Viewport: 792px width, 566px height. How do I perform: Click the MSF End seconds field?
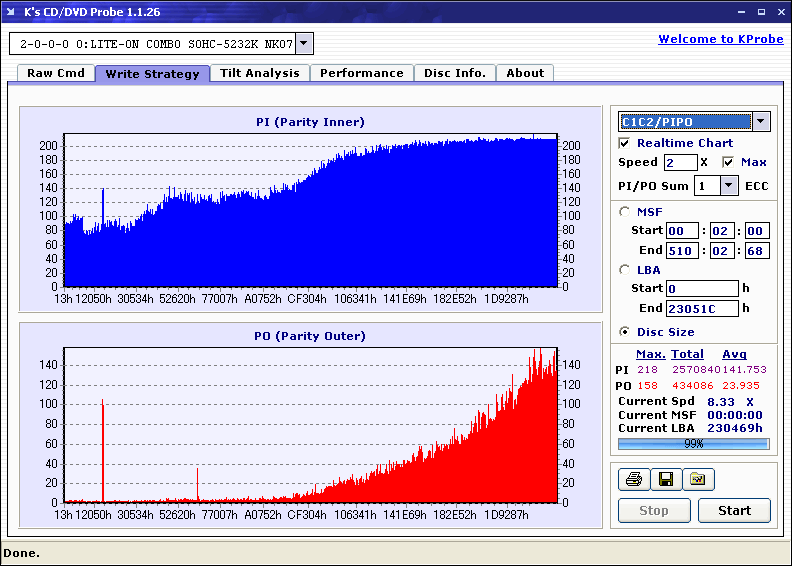coord(723,250)
